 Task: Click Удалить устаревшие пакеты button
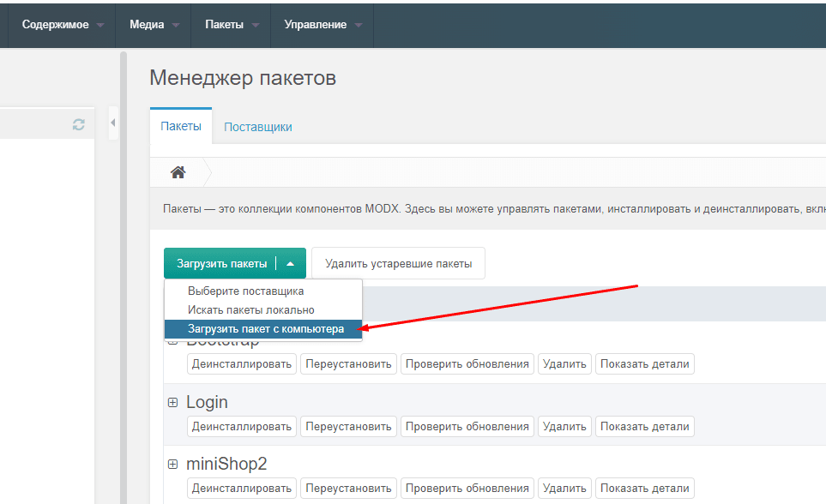coord(398,264)
